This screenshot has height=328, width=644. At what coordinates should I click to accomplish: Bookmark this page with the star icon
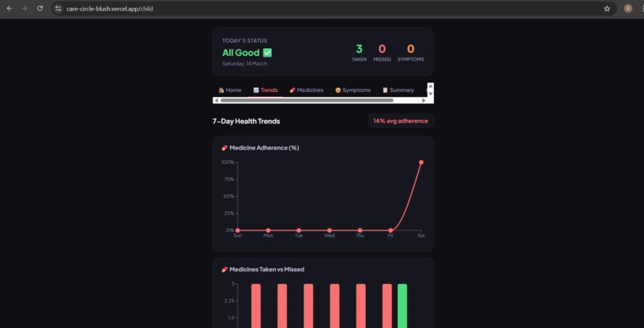tap(607, 8)
